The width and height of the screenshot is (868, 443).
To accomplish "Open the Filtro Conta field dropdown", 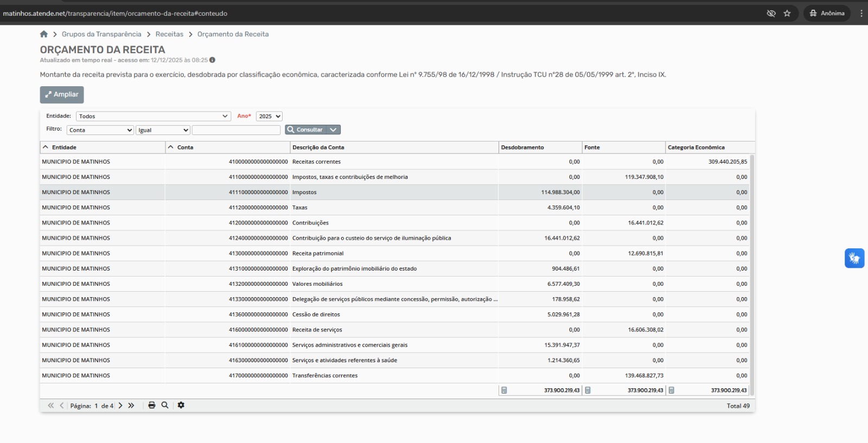I will click(x=100, y=130).
